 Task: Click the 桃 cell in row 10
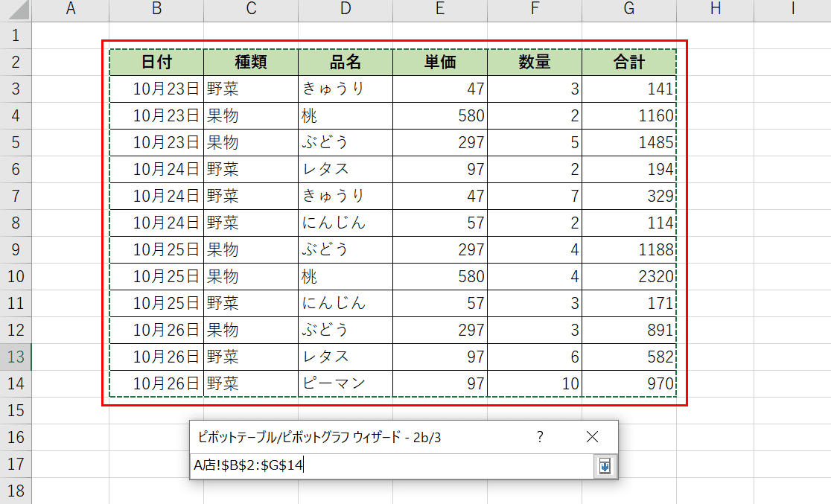tap(346, 276)
